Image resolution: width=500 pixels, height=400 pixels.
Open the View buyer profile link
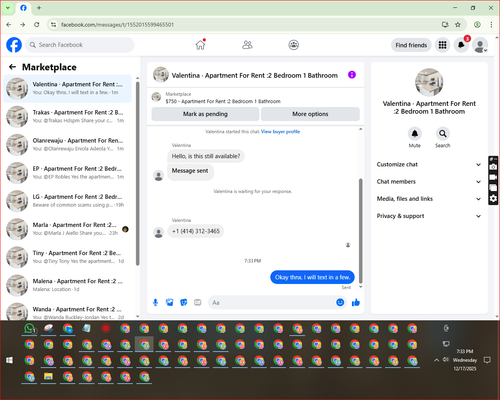(x=280, y=132)
